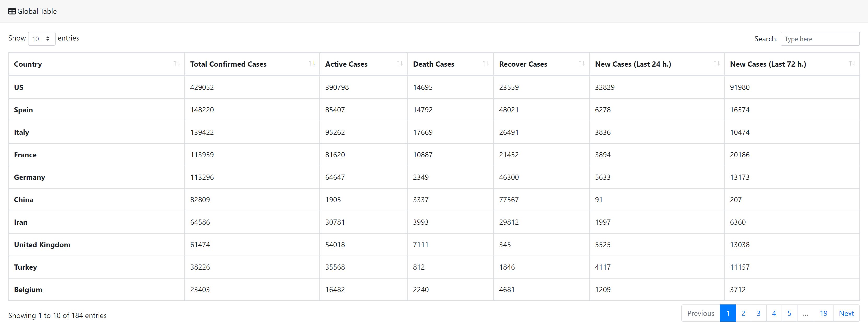Select the United Kingdom row cell
This screenshot has height=329, width=868.
coord(42,245)
